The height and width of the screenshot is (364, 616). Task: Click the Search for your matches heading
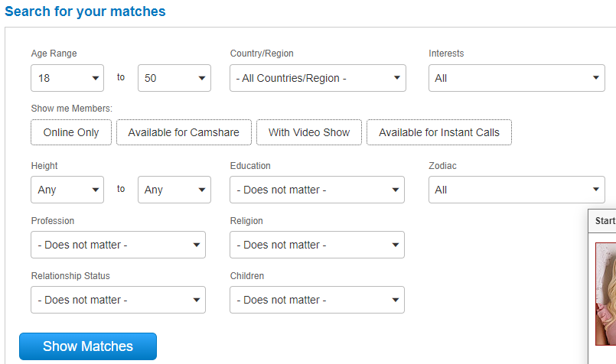85,11
